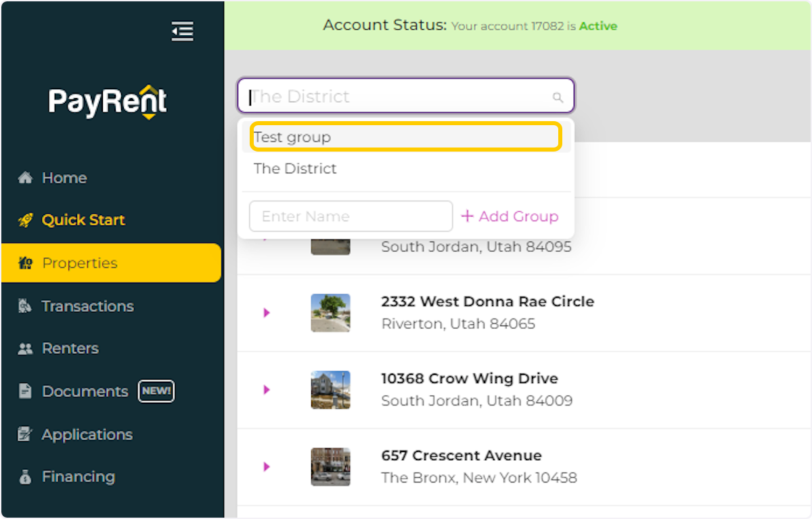Click the Add Group link
The height and width of the screenshot is (519, 812).
click(510, 216)
